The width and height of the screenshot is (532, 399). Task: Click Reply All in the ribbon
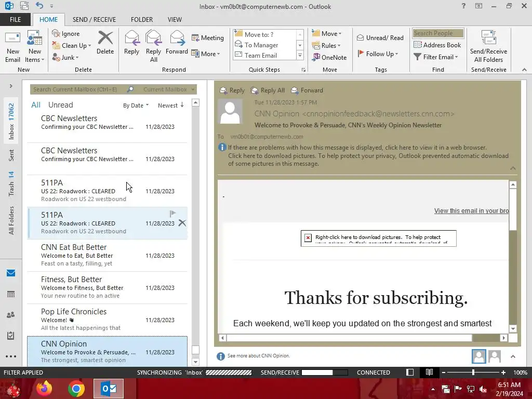(x=153, y=47)
